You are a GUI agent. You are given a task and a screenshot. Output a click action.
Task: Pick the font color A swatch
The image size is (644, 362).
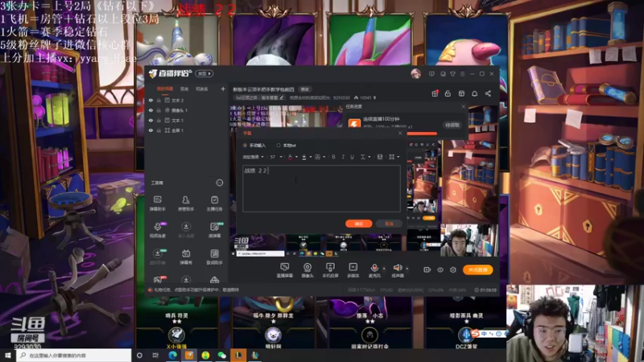[x=291, y=157]
